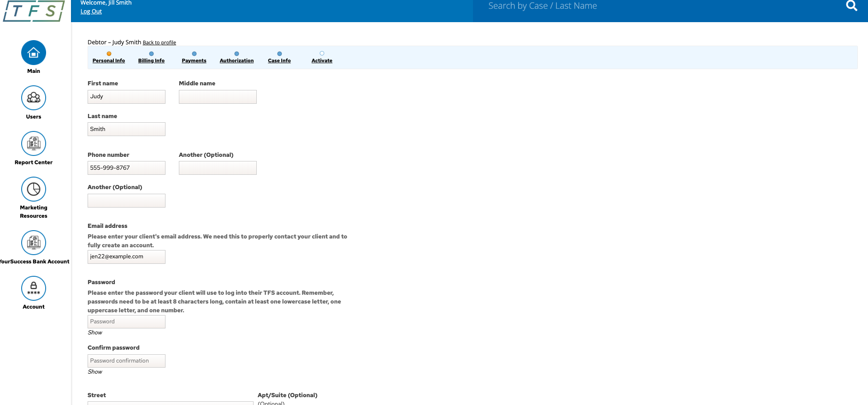
Task: Select the Activate step
Action: [322, 60]
